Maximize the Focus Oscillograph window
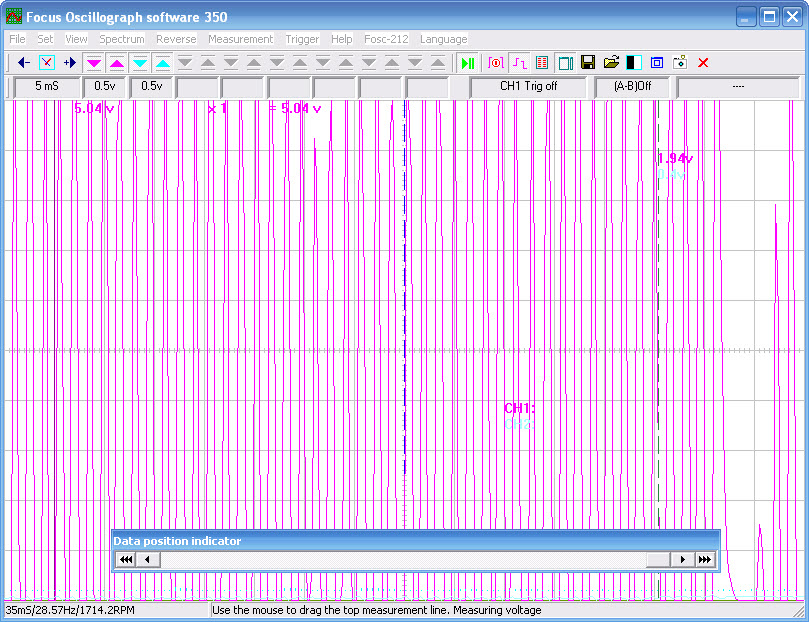The image size is (809, 622). (x=769, y=17)
